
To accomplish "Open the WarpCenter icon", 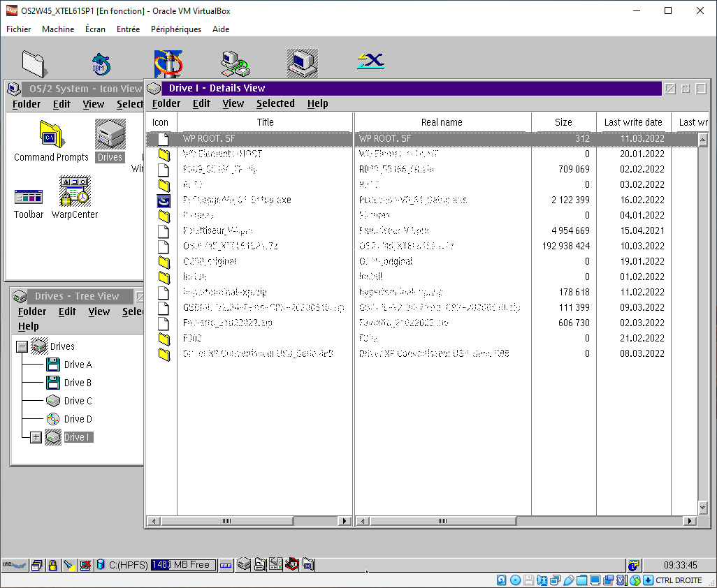I will point(74,192).
